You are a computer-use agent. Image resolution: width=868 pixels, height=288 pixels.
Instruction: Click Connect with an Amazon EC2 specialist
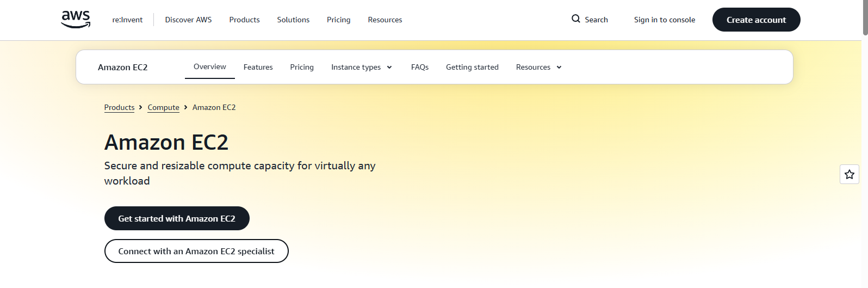pyautogui.click(x=196, y=251)
